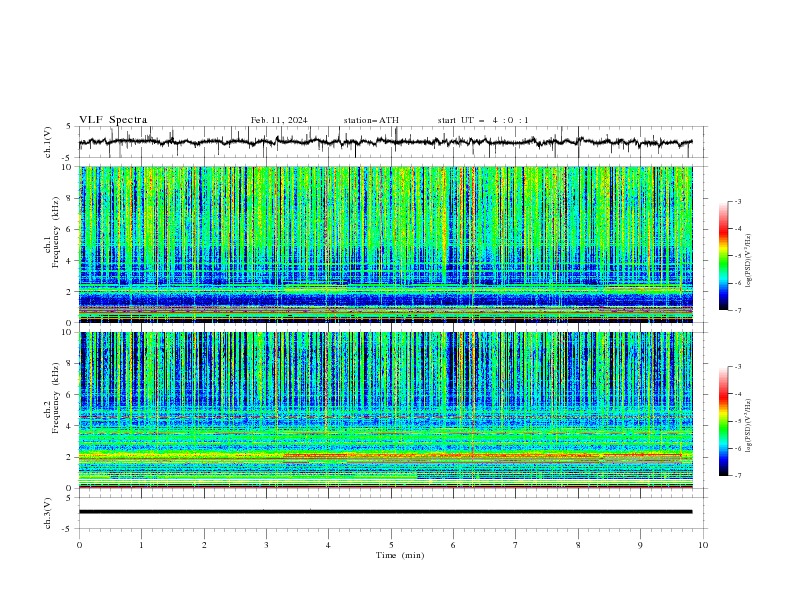Image resolution: width=792 pixels, height=612 pixels.
Task: Click the ch.1 voltage waveform trace
Action: [x=385, y=142]
